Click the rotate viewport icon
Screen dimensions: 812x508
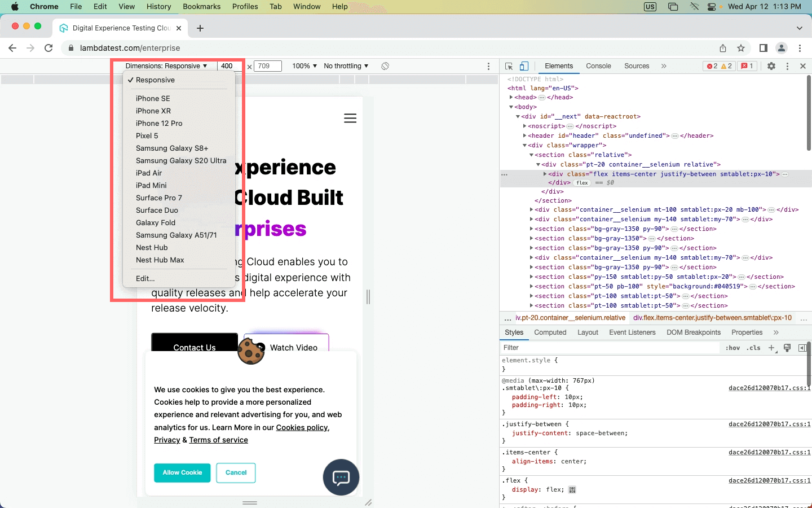[x=385, y=66]
